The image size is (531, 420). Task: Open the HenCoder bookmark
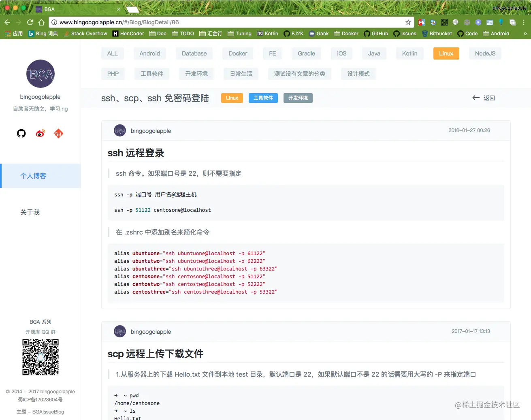128,34
